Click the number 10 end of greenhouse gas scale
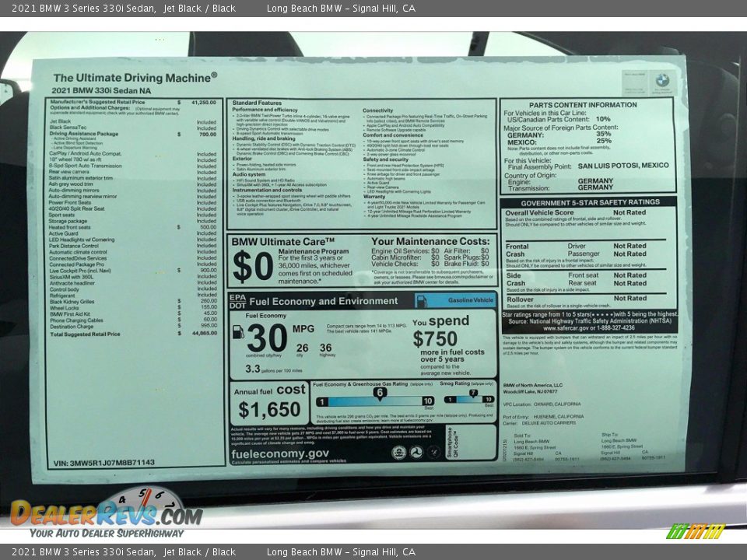Screen dimensions: 747x560 coord(428,401)
